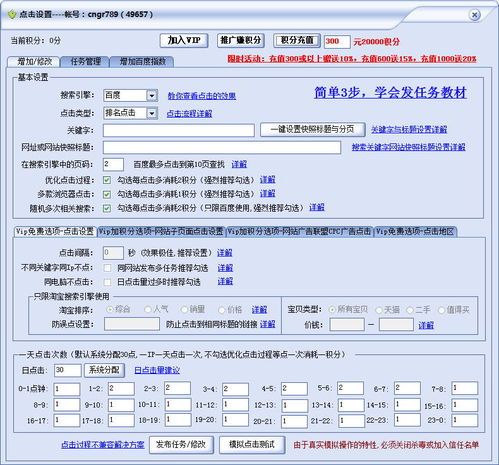Switch to the 任务管理 tab
The height and width of the screenshot is (465, 499).
(x=86, y=62)
